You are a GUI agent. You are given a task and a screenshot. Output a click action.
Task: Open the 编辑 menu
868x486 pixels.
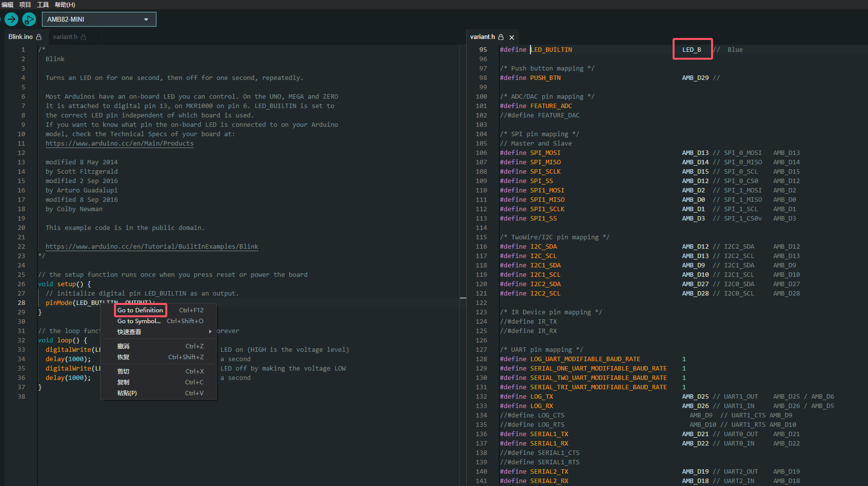pyautogui.click(x=7, y=4)
